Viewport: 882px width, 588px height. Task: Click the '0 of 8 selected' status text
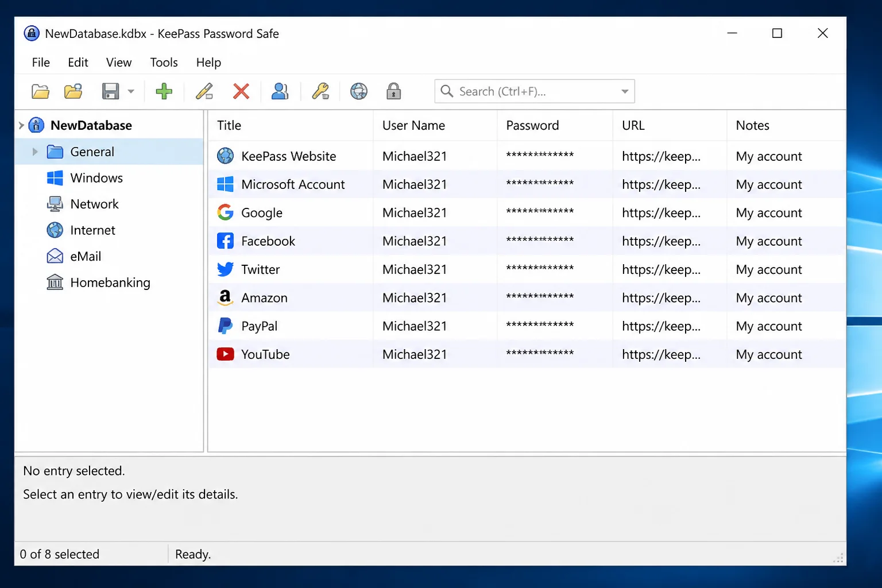click(60, 554)
